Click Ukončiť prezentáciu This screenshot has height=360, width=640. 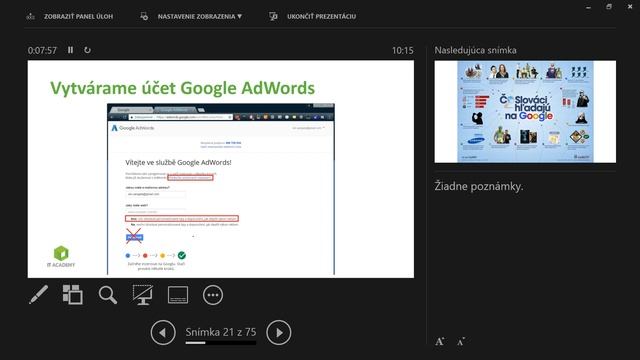coord(321,16)
